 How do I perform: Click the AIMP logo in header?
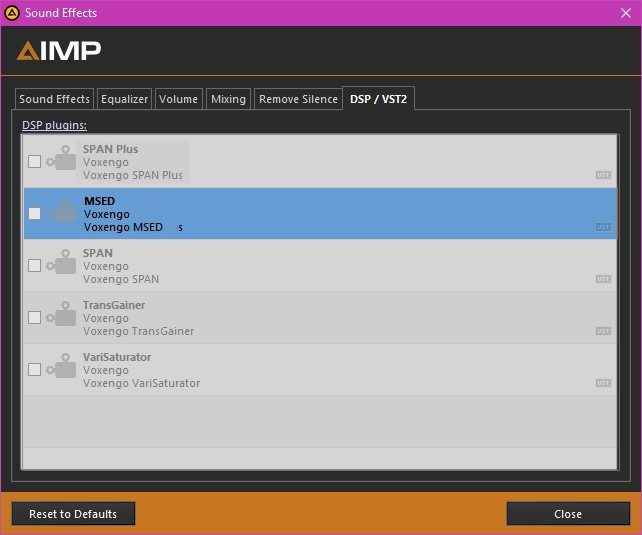click(x=59, y=51)
